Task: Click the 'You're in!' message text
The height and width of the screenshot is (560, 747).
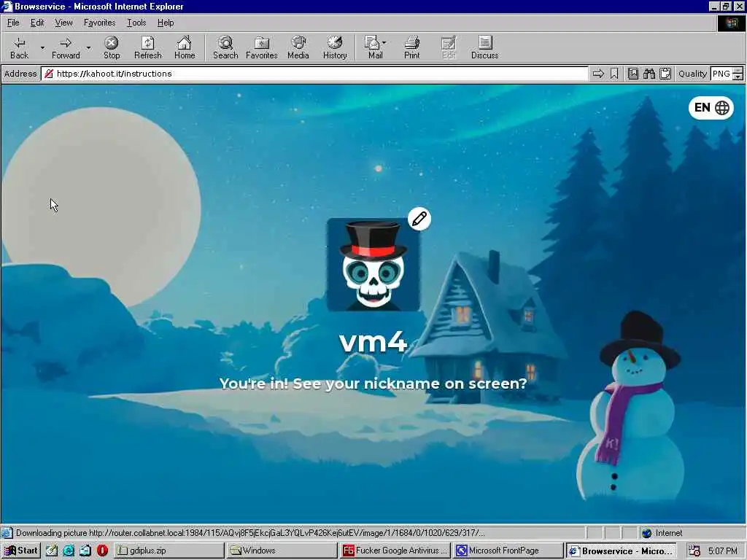Action: click(373, 384)
